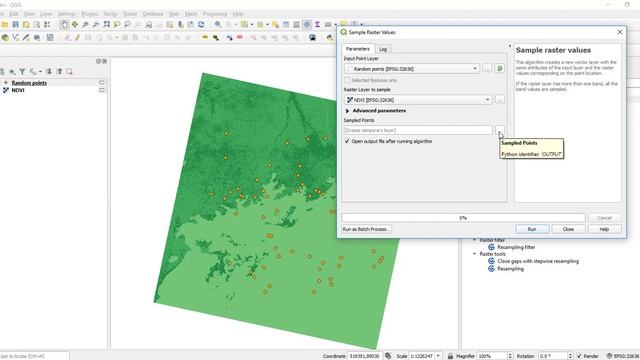Click the New Shapefile Layer icon
Viewport: 640px width, 360px height.
[16, 38]
